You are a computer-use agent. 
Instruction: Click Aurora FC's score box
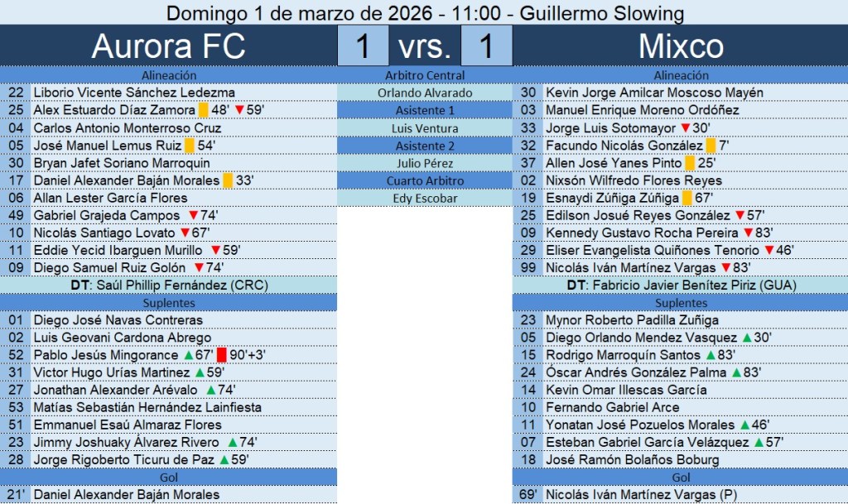363,46
